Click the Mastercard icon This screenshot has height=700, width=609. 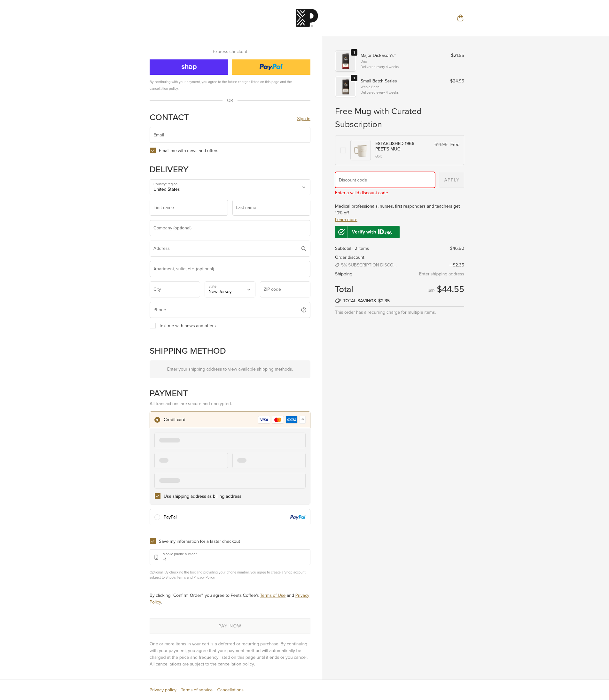278,420
